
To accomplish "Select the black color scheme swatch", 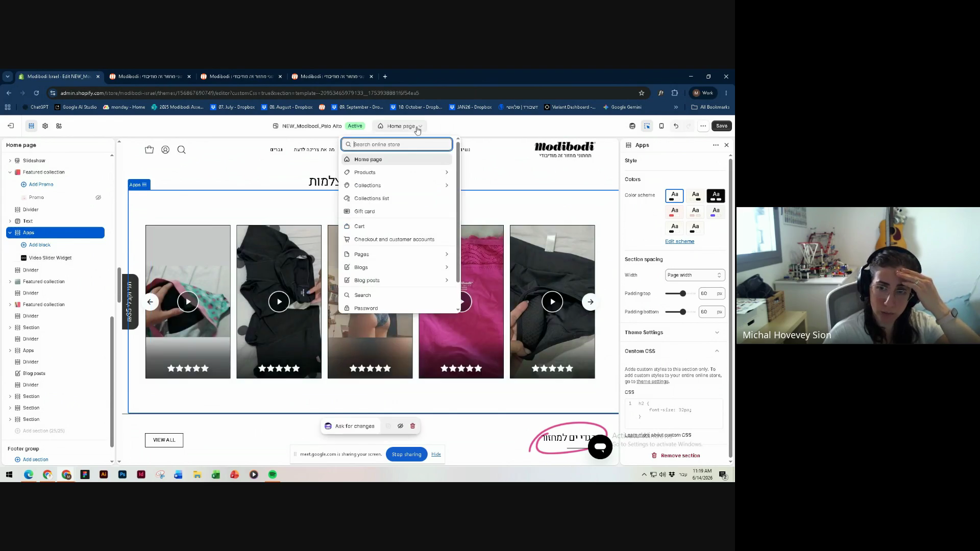I will coord(716,196).
